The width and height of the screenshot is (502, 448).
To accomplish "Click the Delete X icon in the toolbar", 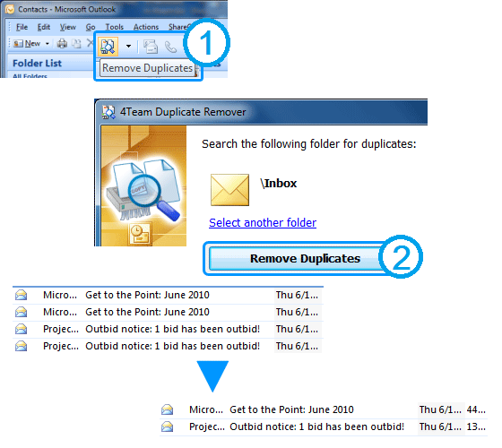I will point(91,43).
